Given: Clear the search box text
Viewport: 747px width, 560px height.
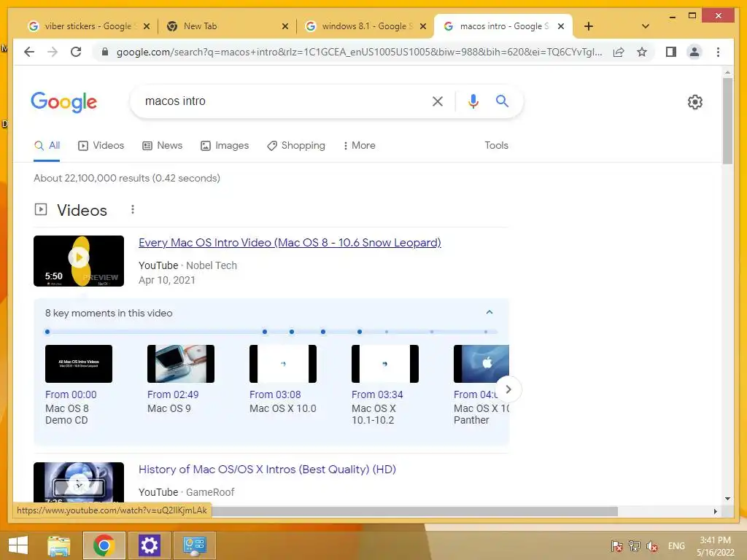Looking at the screenshot, I should [x=438, y=101].
